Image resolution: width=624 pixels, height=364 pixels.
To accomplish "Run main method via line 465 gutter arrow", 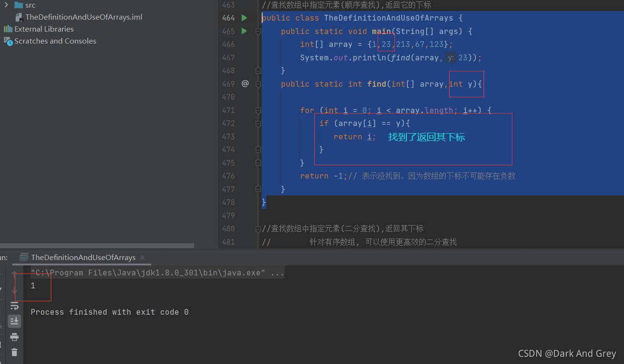I will click(244, 31).
